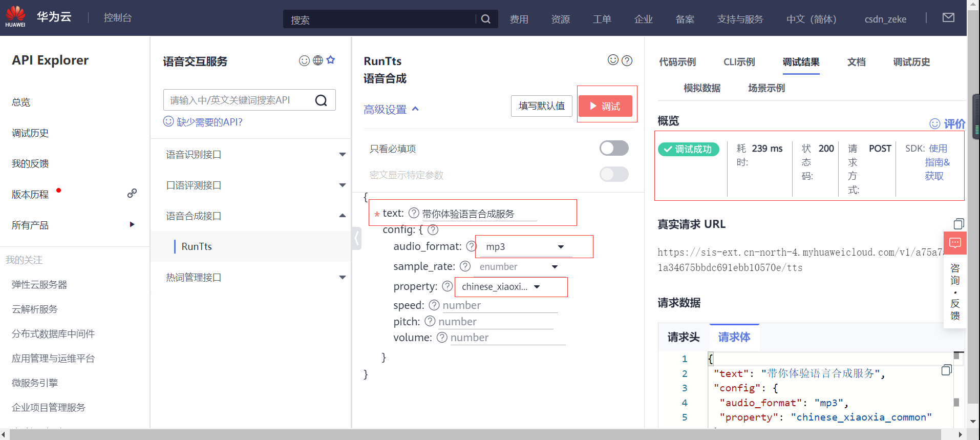Toggle the 只看必填项 switch
The height and width of the screenshot is (440, 980).
coord(614,149)
